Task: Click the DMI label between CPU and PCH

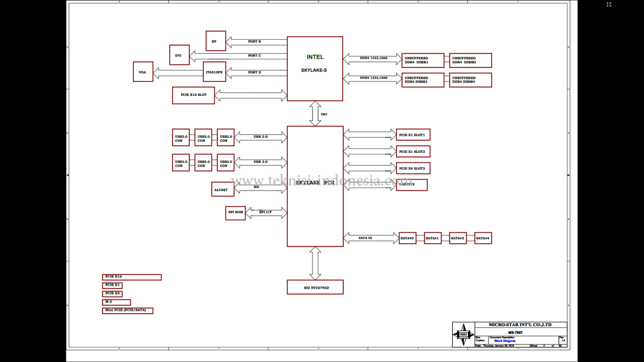Action: pyautogui.click(x=324, y=114)
